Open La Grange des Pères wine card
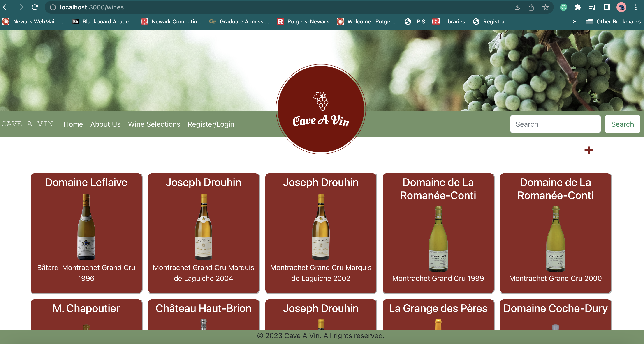This screenshot has width=644, height=344. [438, 314]
